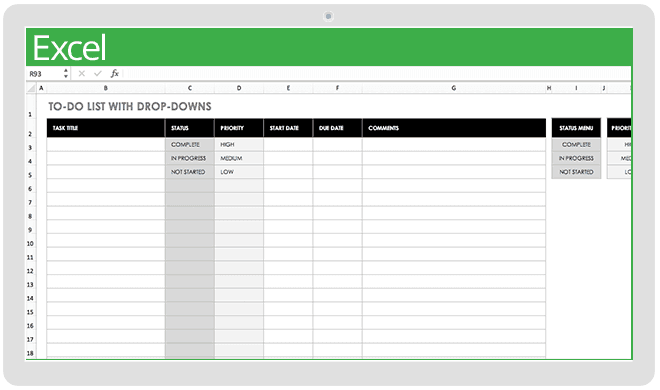Open the HIGH priority dropdown cell

tap(239, 144)
